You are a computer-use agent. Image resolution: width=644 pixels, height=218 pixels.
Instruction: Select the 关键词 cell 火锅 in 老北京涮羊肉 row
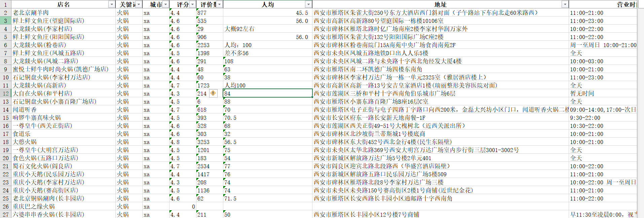(x=129, y=13)
